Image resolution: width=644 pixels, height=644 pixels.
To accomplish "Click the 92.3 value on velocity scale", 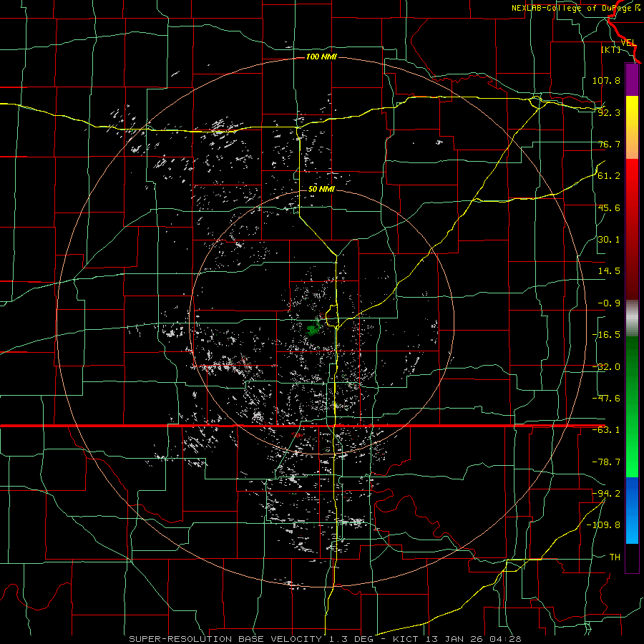I will 609,112.
